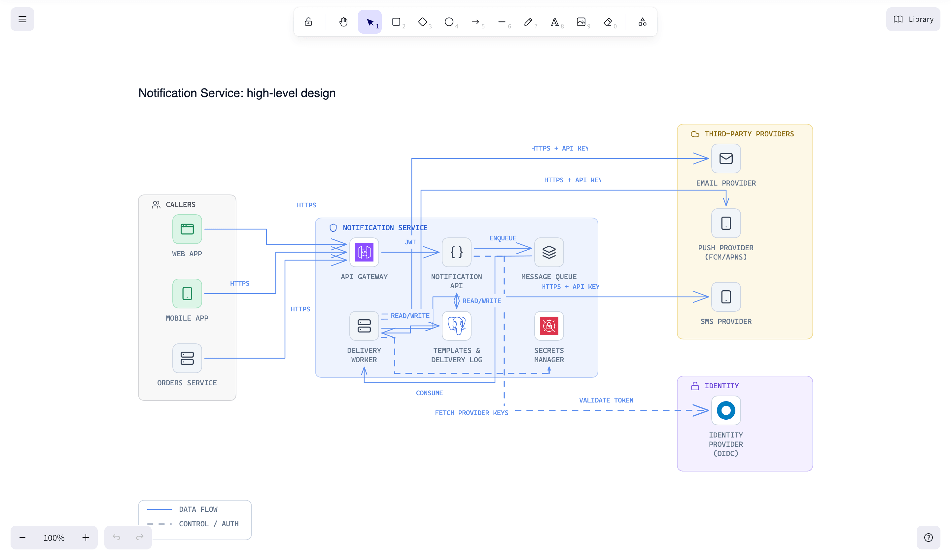Select the JWT arrow label
Screen dimensions: 951x560
tap(410, 242)
